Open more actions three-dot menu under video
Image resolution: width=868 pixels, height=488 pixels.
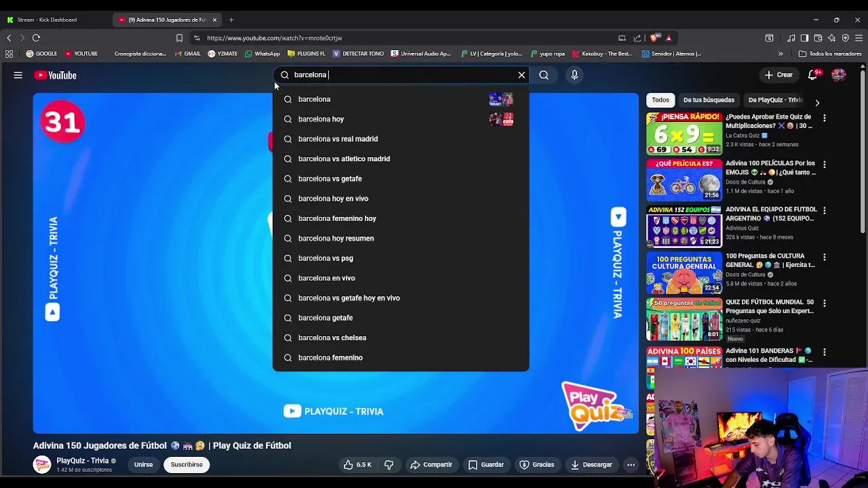pyautogui.click(x=631, y=465)
